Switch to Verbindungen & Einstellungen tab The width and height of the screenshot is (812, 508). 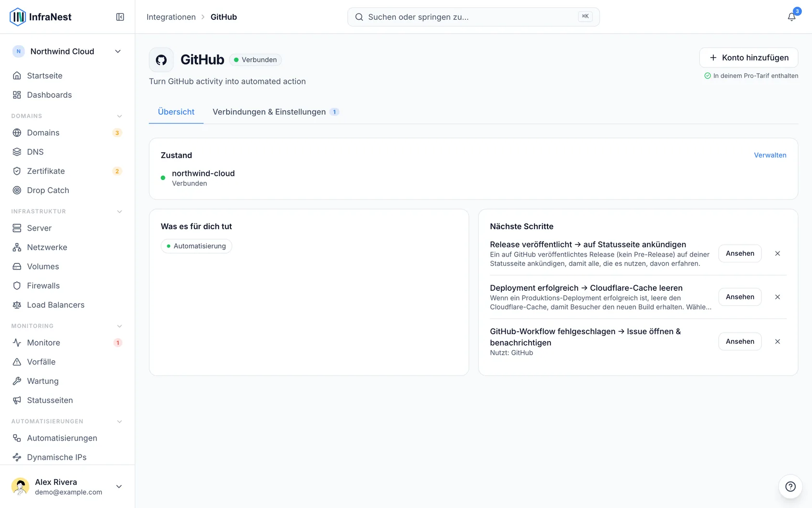tap(276, 112)
